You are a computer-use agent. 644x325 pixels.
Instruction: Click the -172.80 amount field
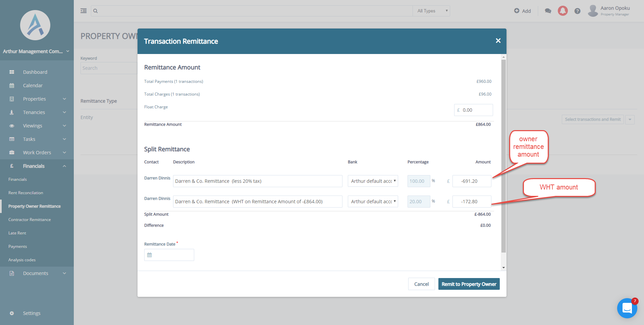click(x=472, y=202)
